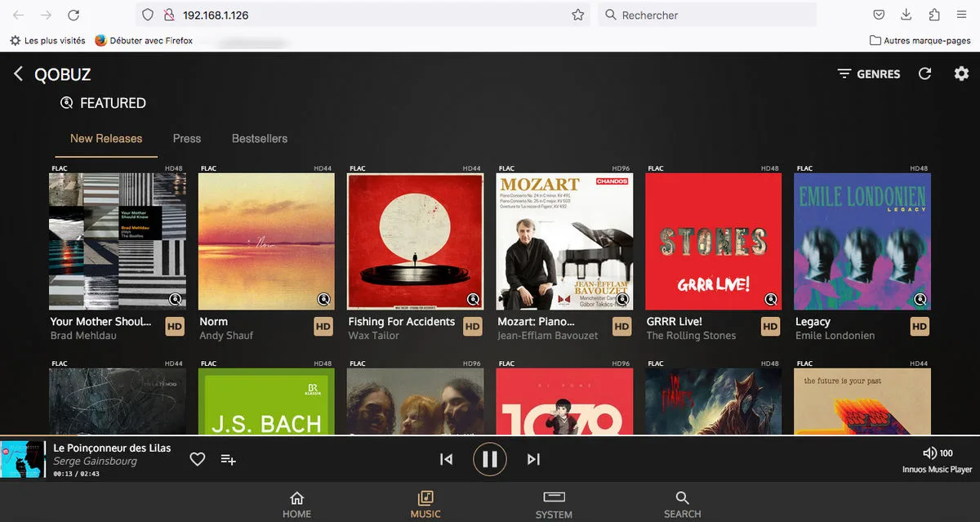
Task: Switch to the New Releases tab
Action: pyautogui.click(x=106, y=139)
